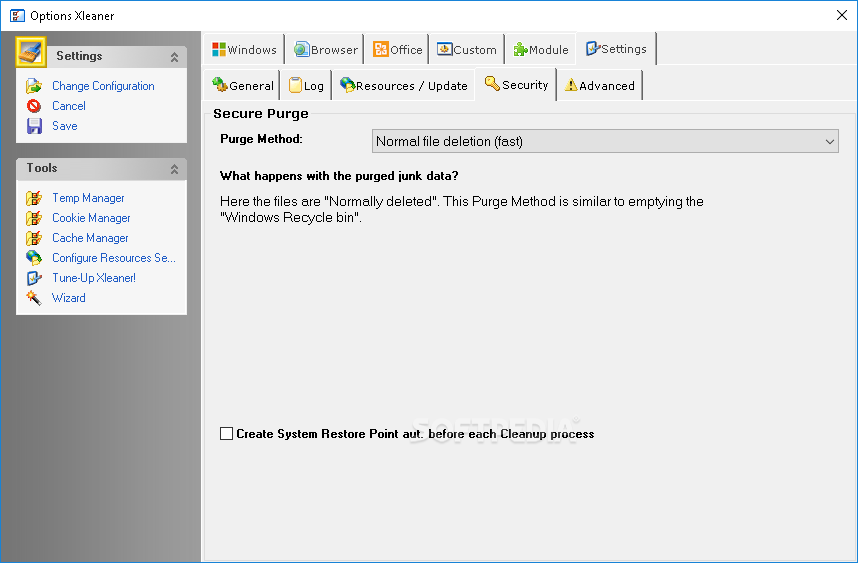Click the Cookie Manager icon
This screenshot has height=563, width=858.
tap(34, 218)
